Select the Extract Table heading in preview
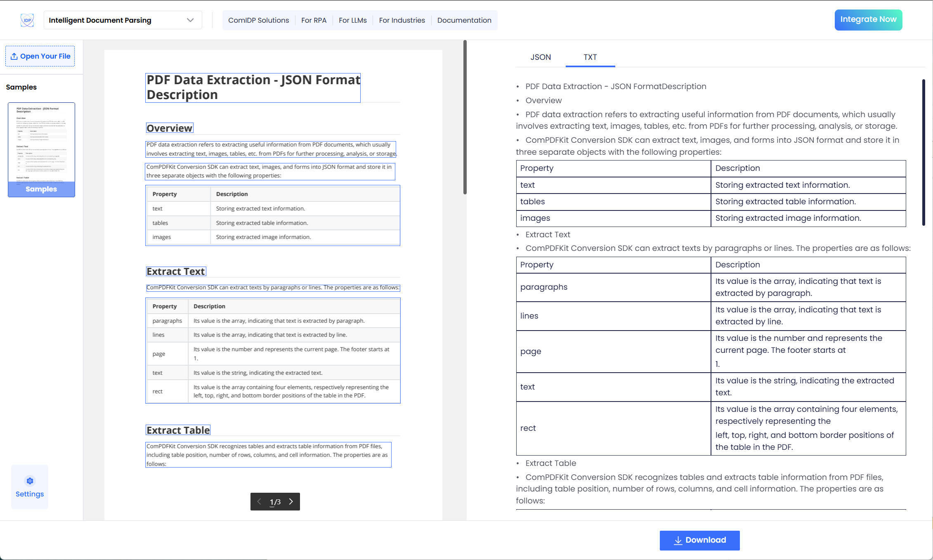 178,430
